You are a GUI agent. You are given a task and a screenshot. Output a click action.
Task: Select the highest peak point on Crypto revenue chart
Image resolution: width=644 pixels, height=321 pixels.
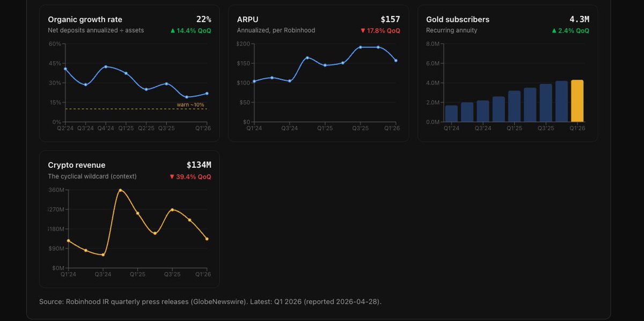[120, 190]
